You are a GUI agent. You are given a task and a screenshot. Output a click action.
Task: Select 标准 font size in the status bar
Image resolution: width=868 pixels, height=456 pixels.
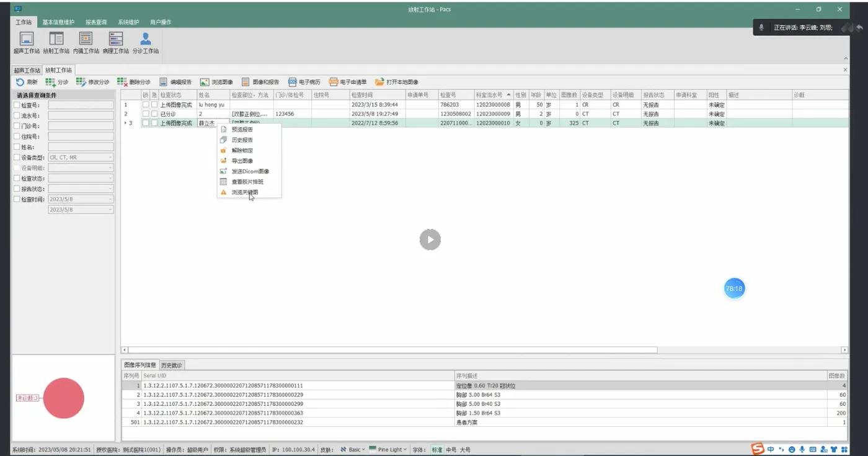[437, 450]
